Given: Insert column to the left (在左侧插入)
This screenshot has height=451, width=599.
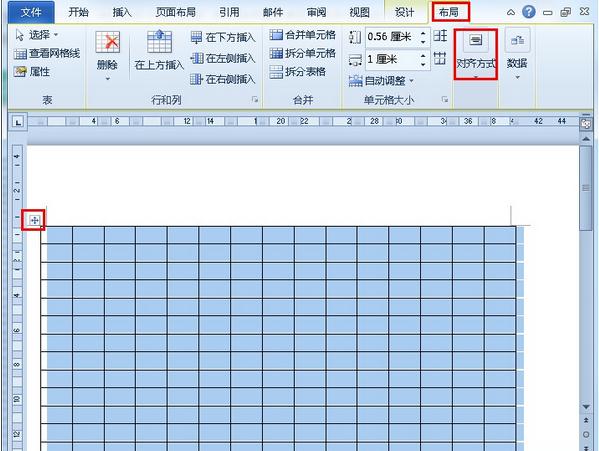Looking at the screenshot, I should point(223,58).
